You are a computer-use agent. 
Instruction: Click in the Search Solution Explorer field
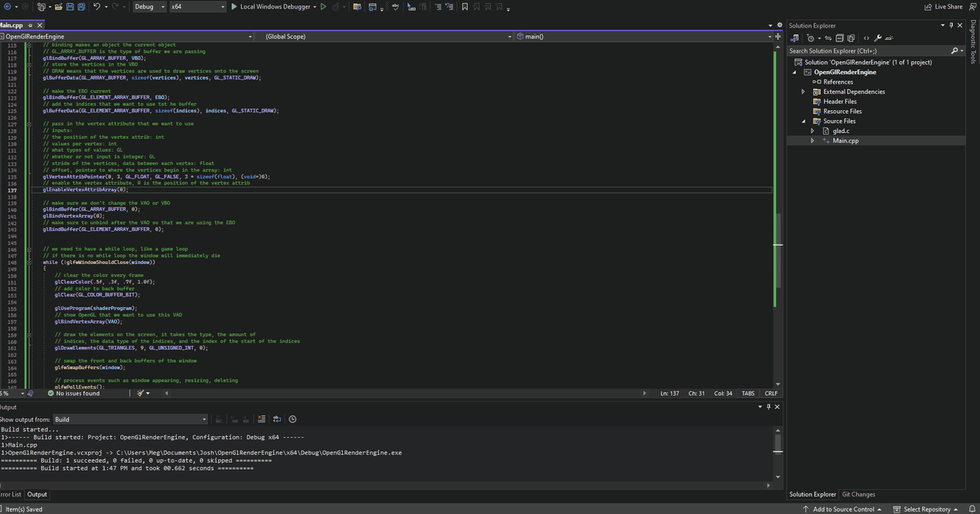coord(869,51)
